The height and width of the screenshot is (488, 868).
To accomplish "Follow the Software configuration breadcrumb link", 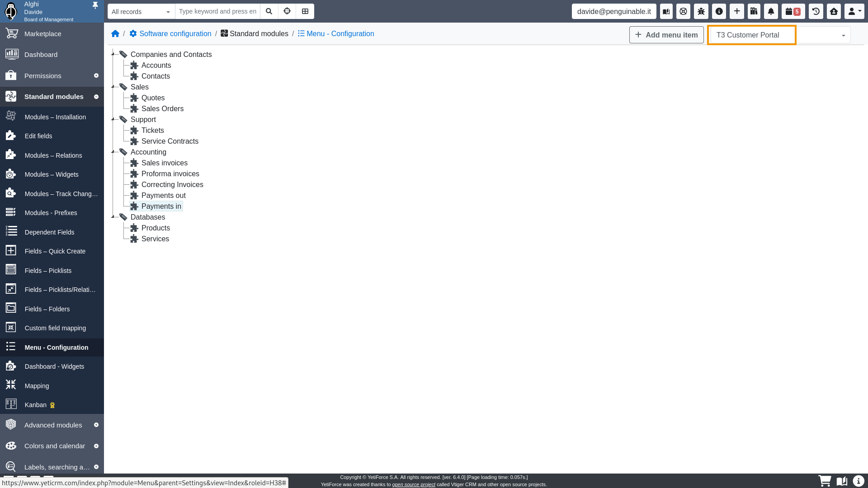I will pyautogui.click(x=175, y=34).
